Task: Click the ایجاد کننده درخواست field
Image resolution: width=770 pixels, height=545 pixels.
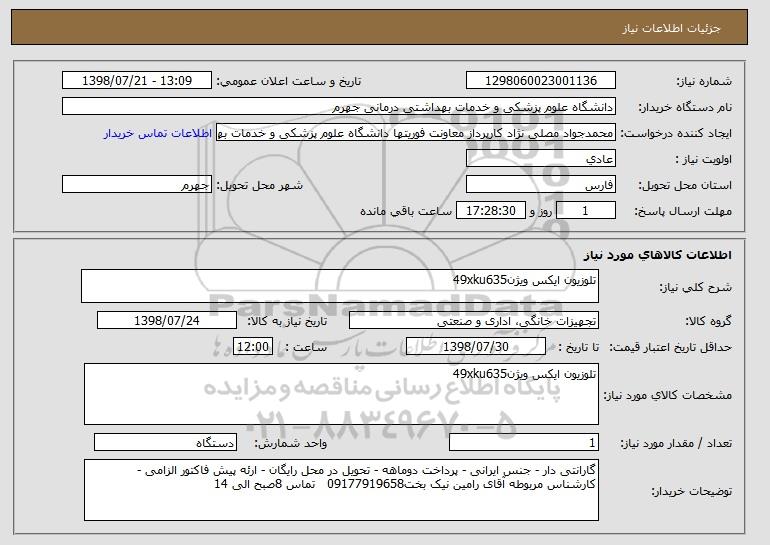Action: (416, 133)
